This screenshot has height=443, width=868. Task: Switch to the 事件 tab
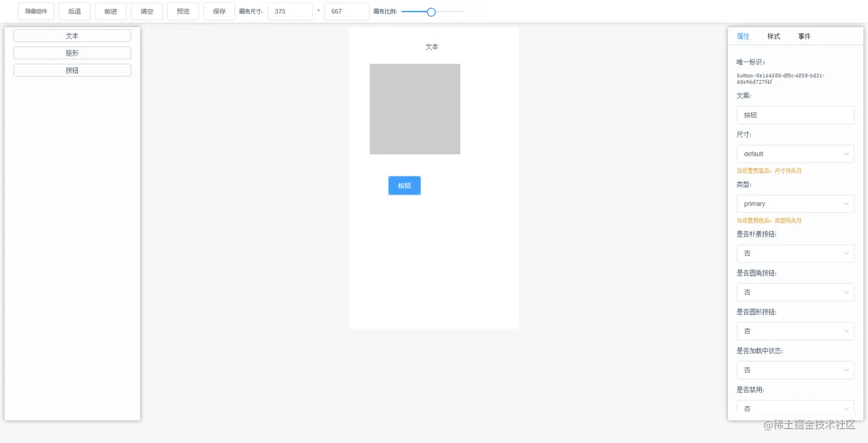point(804,36)
